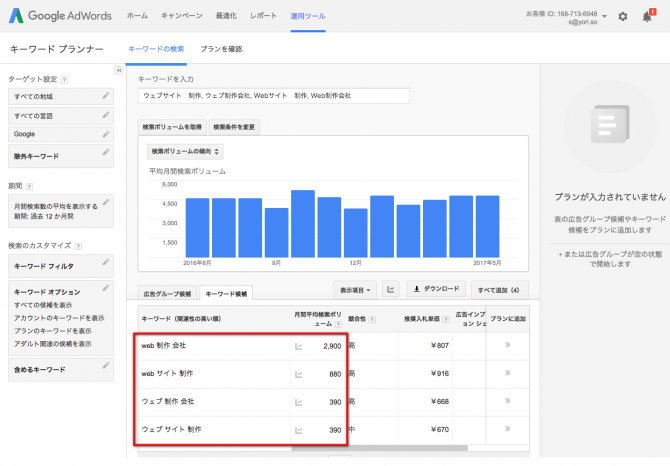Click the ¥670 bid value
Screen dimensions: 670x466
click(440, 430)
